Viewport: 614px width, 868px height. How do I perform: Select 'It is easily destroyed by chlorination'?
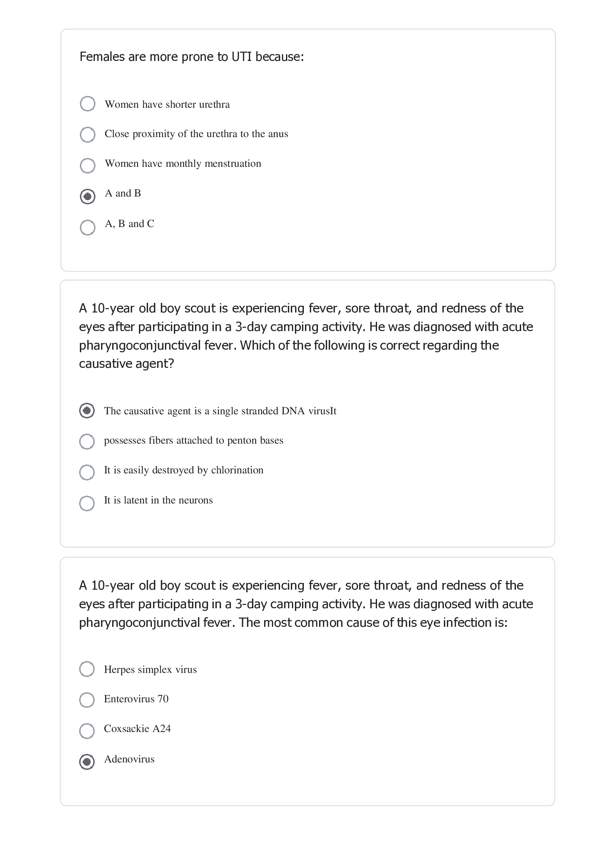pyautogui.click(x=88, y=472)
